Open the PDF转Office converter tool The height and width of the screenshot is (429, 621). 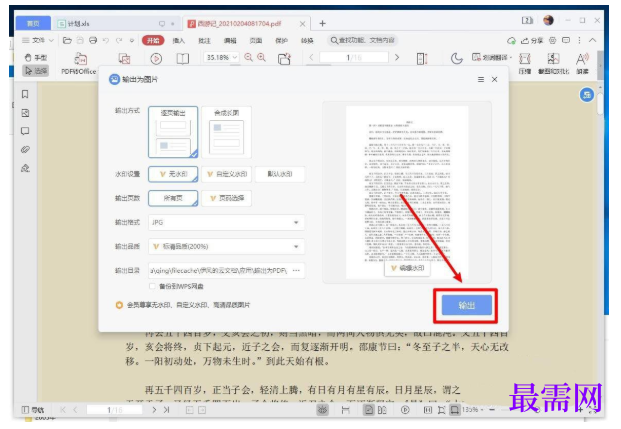79,64
